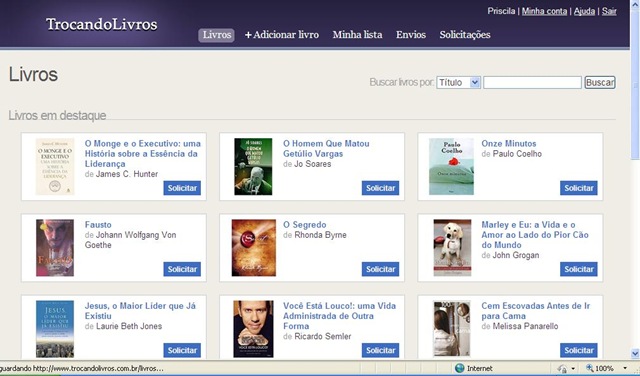Click the vertical scrollbar thumb

[635, 84]
